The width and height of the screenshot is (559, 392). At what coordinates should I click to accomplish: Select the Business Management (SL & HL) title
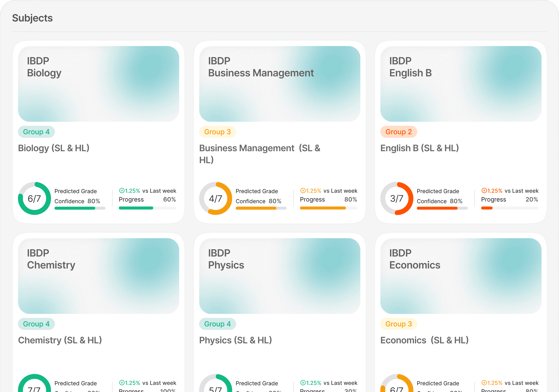pyautogui.click(x=260, y=154)
